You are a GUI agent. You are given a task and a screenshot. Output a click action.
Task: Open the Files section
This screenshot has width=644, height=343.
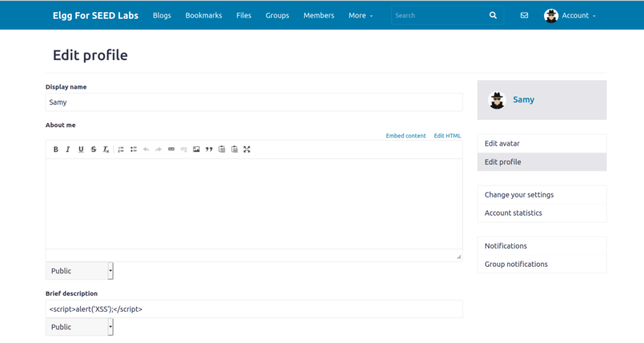click(243, 16)
